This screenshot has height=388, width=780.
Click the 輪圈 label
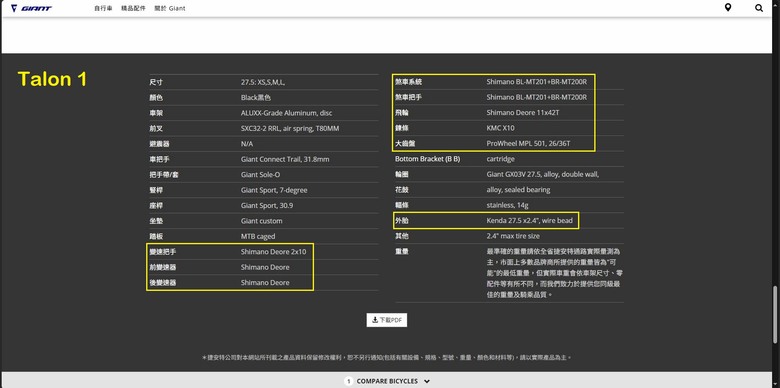tap(402, 175)
